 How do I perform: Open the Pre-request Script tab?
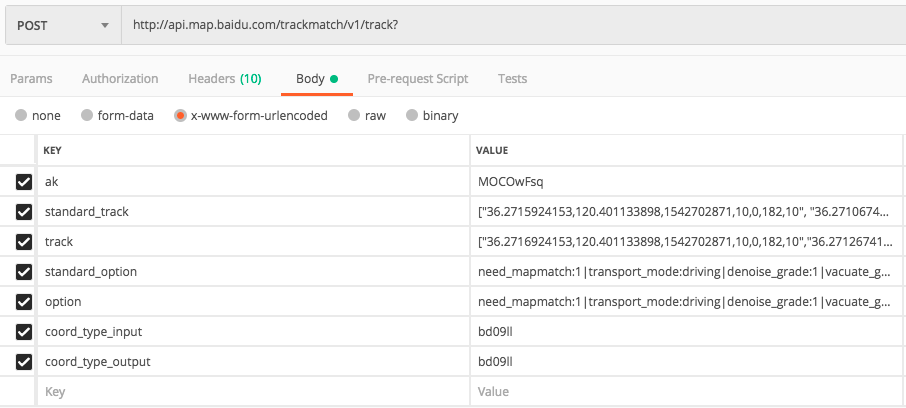(418, 78)
